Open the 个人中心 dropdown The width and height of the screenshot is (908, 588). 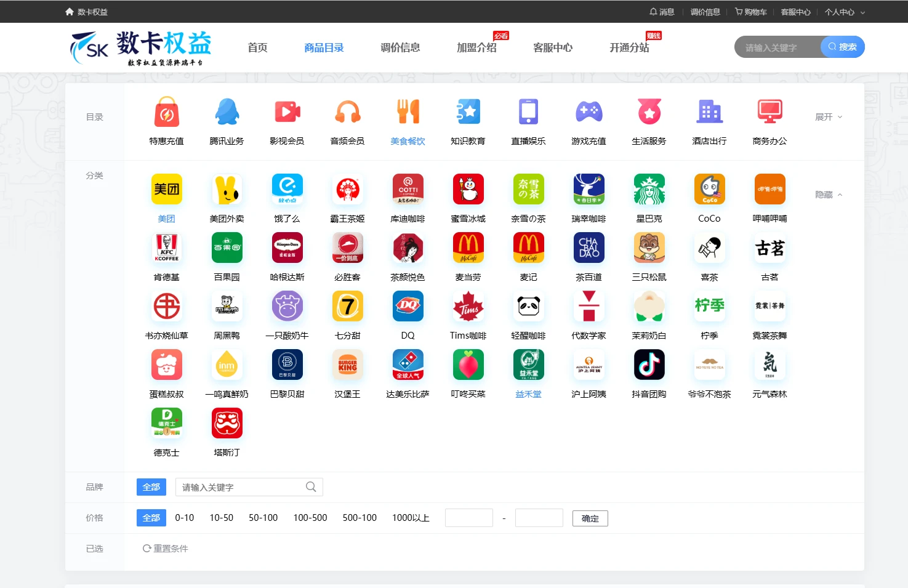click(x=845, y=12)
